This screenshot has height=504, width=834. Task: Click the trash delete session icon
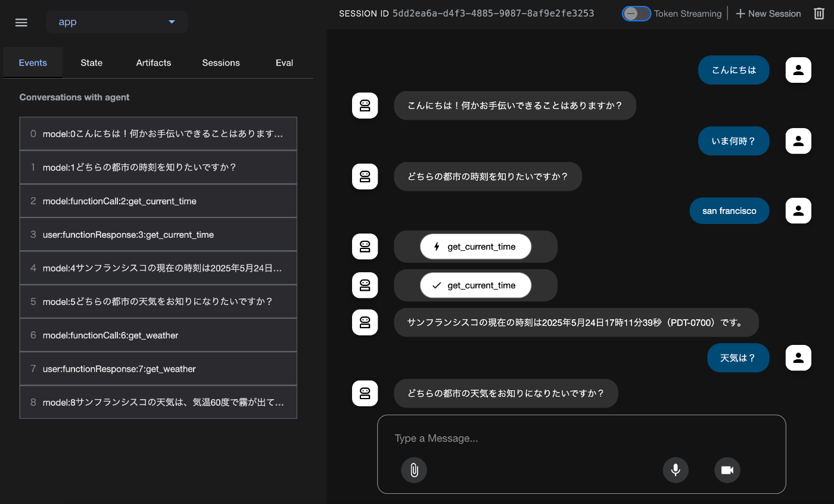[819, 14]
